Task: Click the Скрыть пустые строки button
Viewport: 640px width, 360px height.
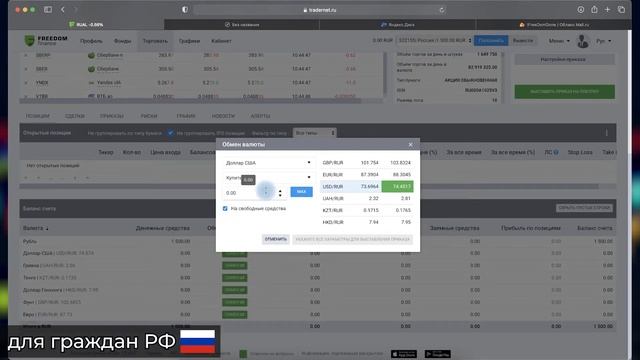Action: point(584,208)
